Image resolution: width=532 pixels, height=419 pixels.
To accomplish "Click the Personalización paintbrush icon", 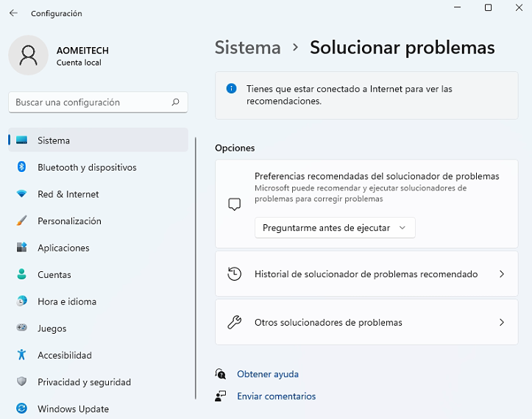I will [22, 221].
